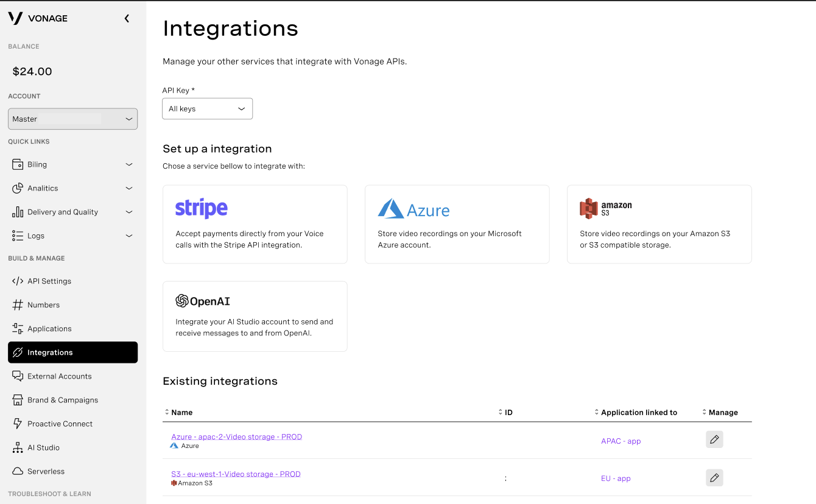Click the Serverless cloud icon
Screen dimensions: 816x504
[18, 472]
